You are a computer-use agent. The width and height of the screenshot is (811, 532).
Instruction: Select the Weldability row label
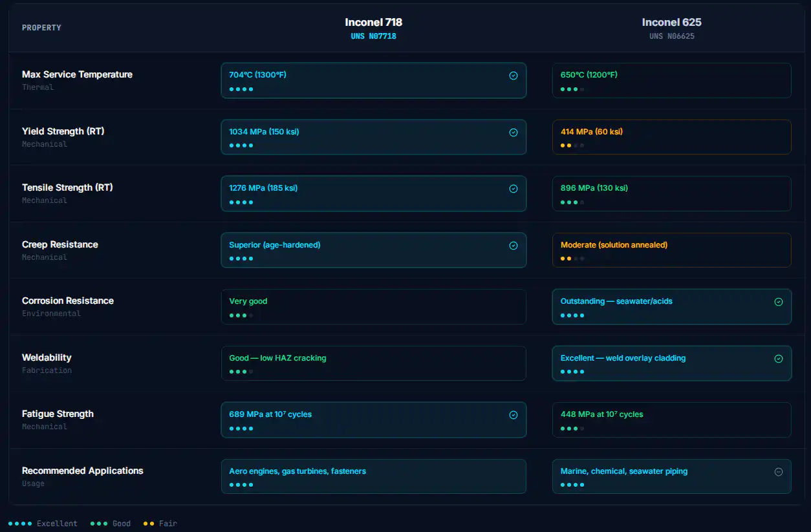(47, 357)
